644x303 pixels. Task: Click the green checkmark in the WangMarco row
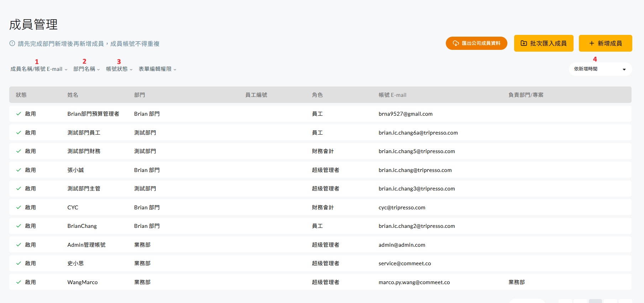click(x=19, y=282)
